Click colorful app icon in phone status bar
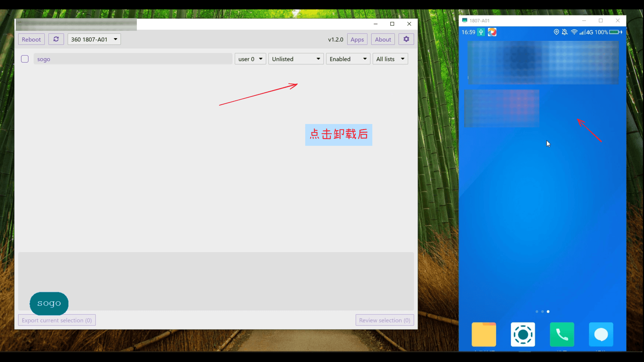Screen dimensions: 644x362 [x=492, y=32]
